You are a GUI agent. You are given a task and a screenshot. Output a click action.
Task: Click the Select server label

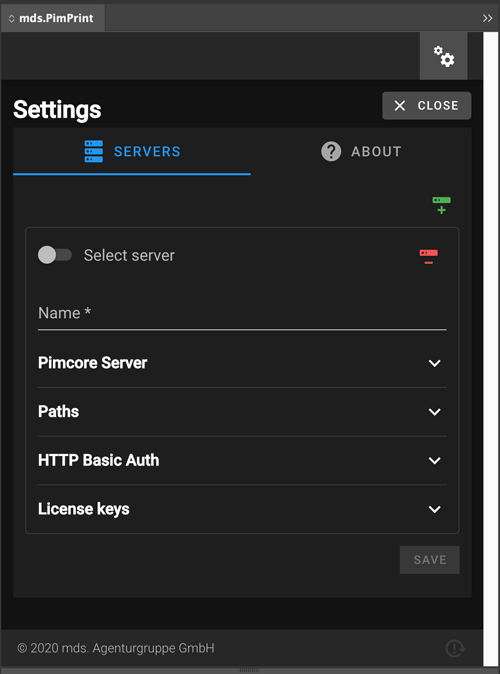(129, 255)
